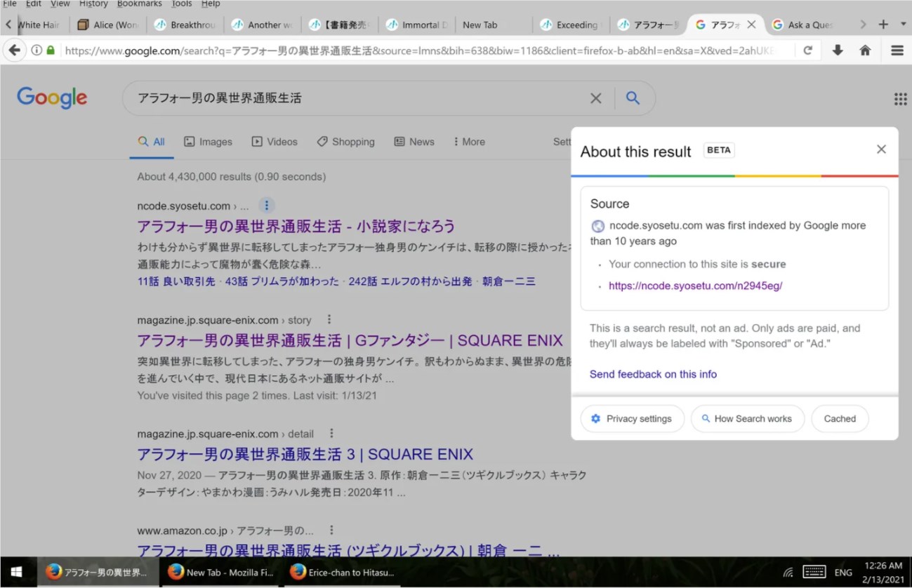Clear search text with X icon

[x=595, y=98]
